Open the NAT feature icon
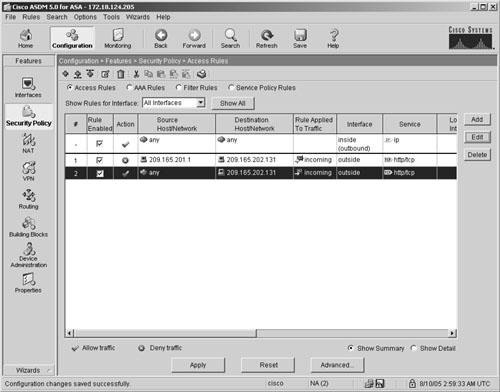 (28, 143)
